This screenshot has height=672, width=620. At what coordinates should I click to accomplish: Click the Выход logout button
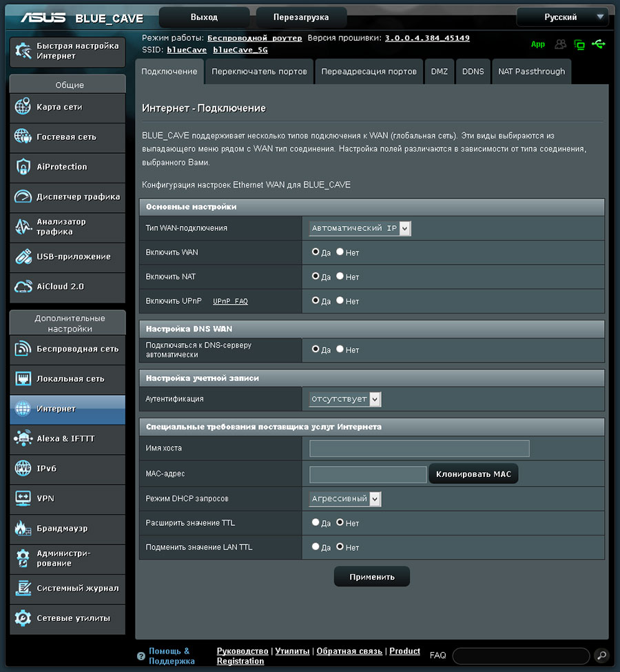204,17
